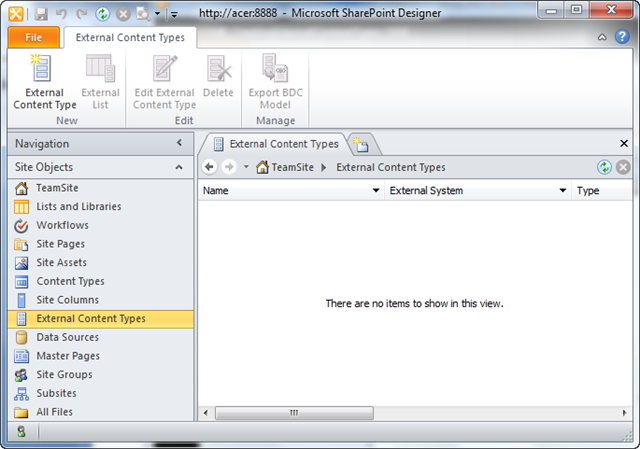Open Help with the blue question icon
The image size is (640, 449).
[x=622, y=37]
